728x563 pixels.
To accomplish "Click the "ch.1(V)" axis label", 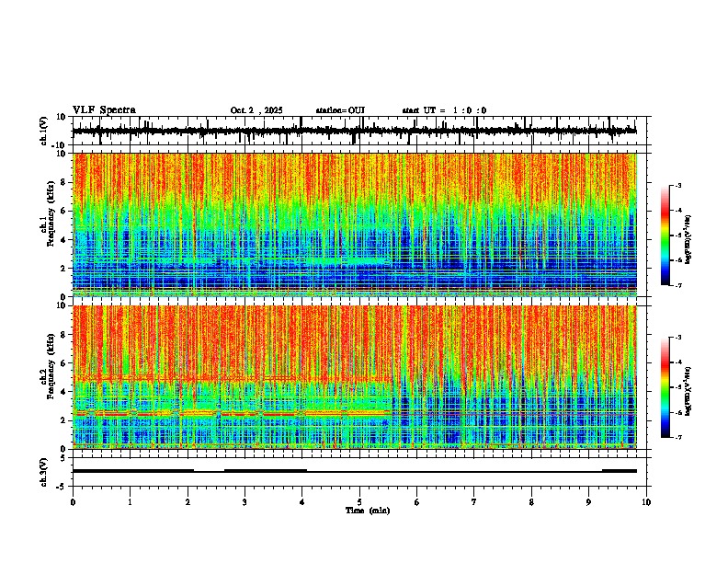I will tap(44, 131).
